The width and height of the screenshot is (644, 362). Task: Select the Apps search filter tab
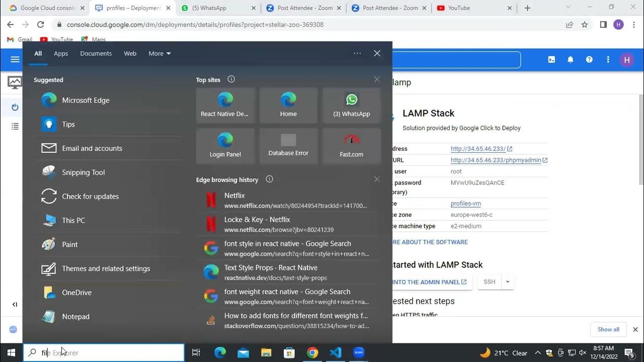tap(61, 53)
